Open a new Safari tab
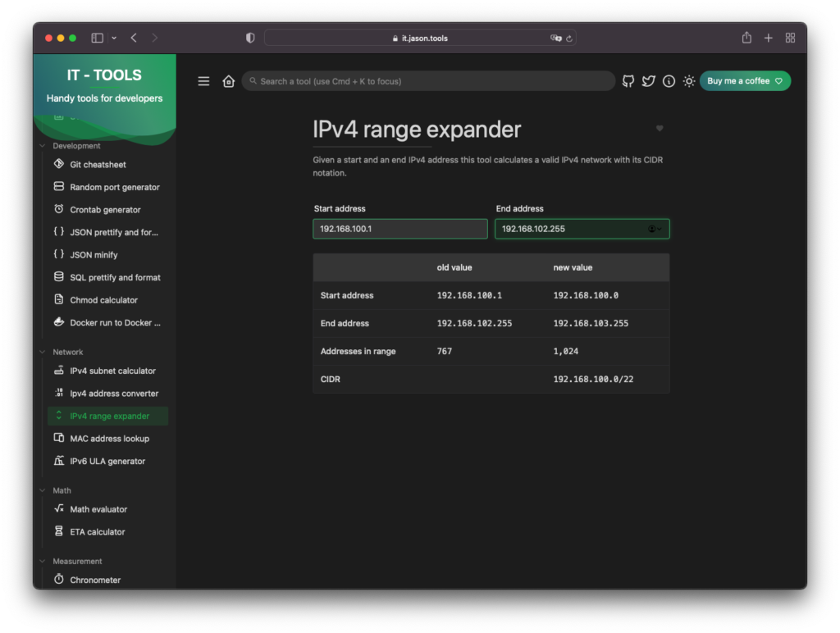The height and width of the screenshot is (633, 840). [x=768, y=38]
